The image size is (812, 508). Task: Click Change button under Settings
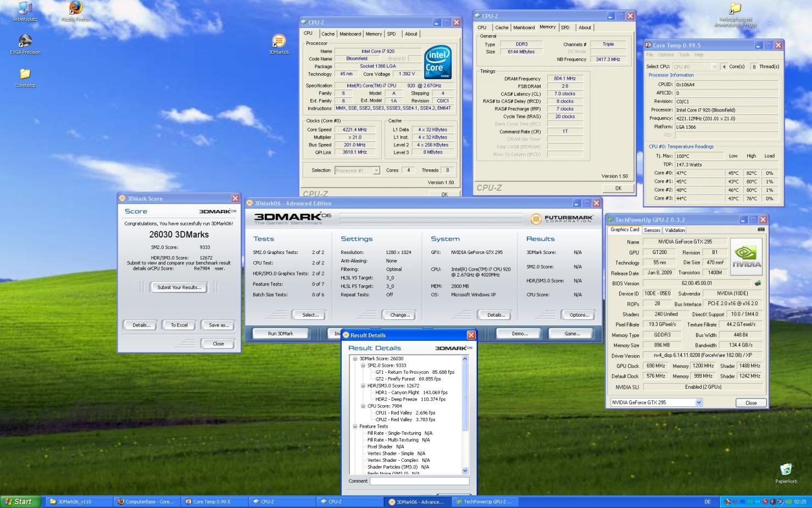(399, 315)
